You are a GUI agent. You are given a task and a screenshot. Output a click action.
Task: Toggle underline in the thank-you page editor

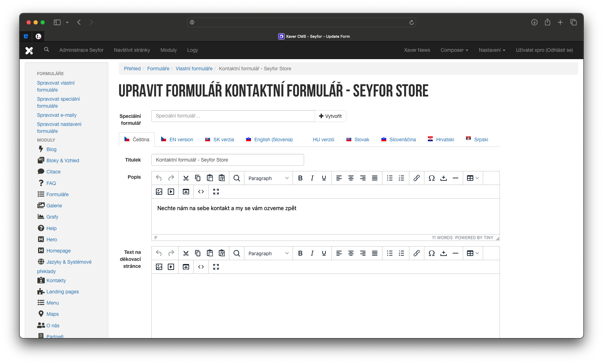(324, 253)
